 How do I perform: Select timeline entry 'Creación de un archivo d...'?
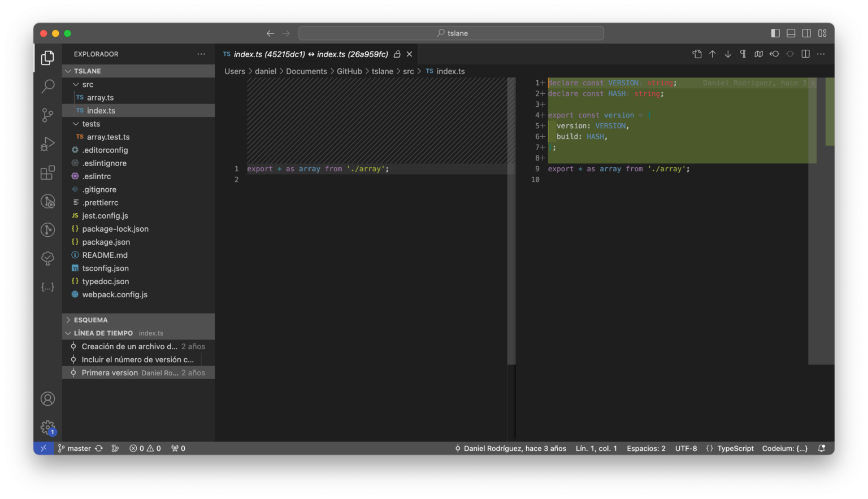click(x=138, y=346)
